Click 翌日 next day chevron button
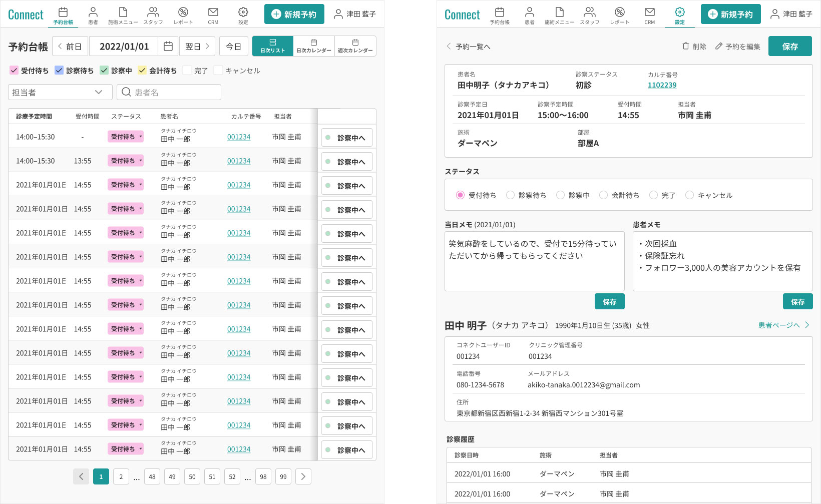 point(197,47)
